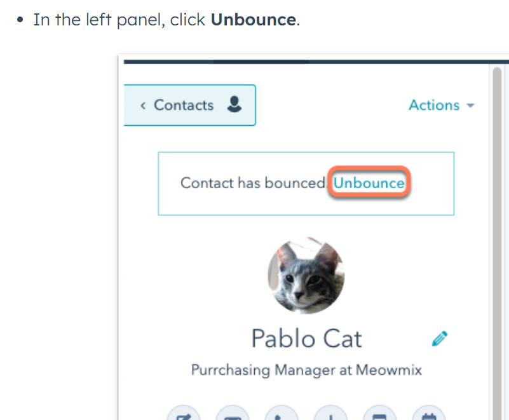The image size is (509, 420).
Task: Click the back chevron beside Contacts
Action: [143, 105]
